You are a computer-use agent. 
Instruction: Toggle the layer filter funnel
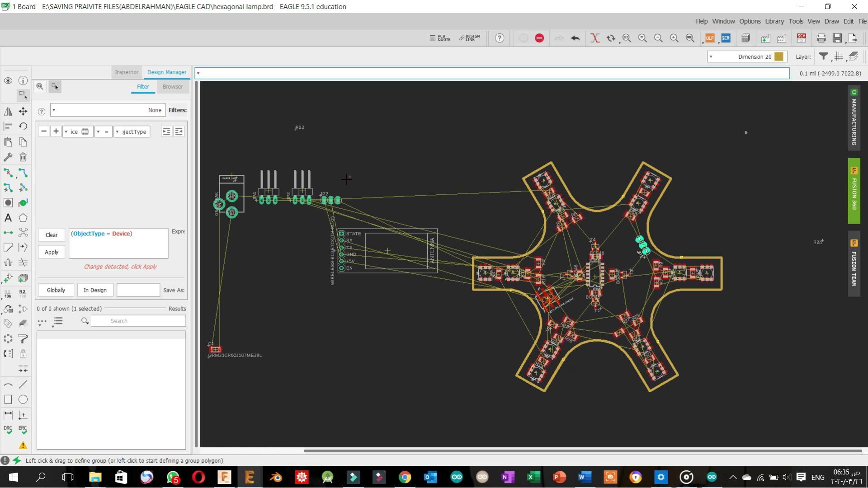pos(824,56)
